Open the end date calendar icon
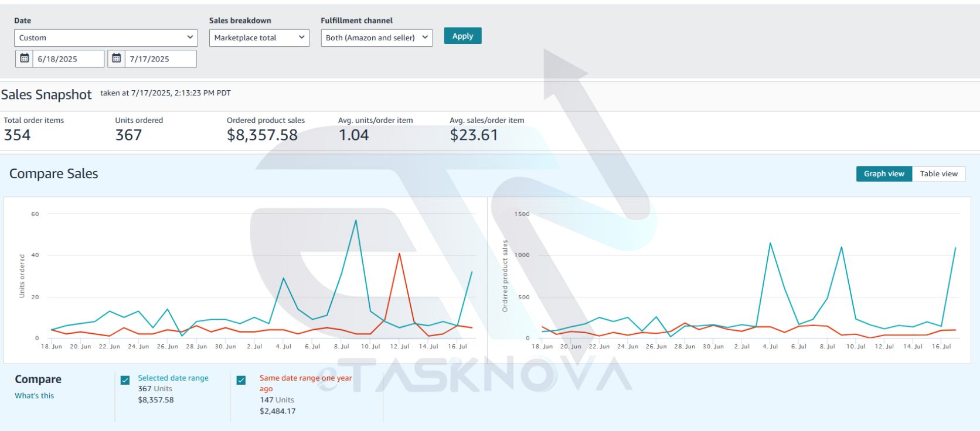 pyautogui.click(x=117, y=59)
